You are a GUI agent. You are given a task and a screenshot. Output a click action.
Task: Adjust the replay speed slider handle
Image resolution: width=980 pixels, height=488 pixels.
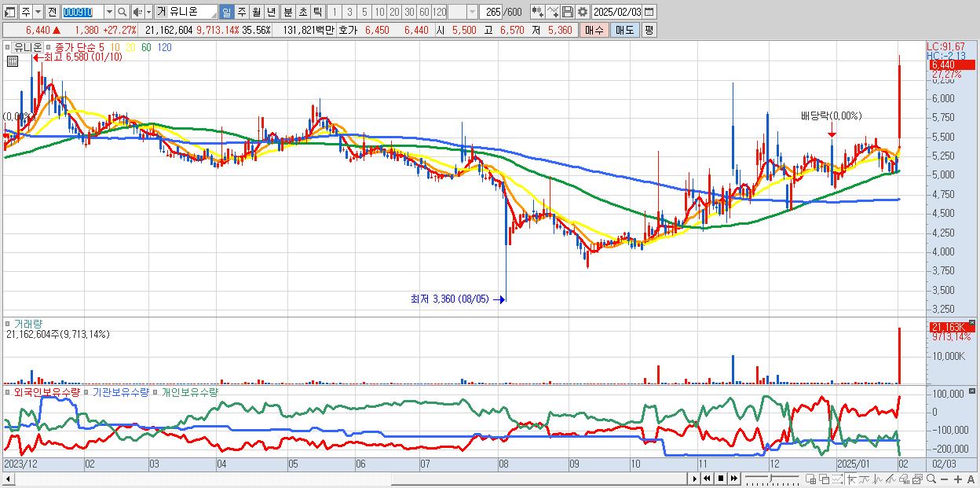coord(770,479)
